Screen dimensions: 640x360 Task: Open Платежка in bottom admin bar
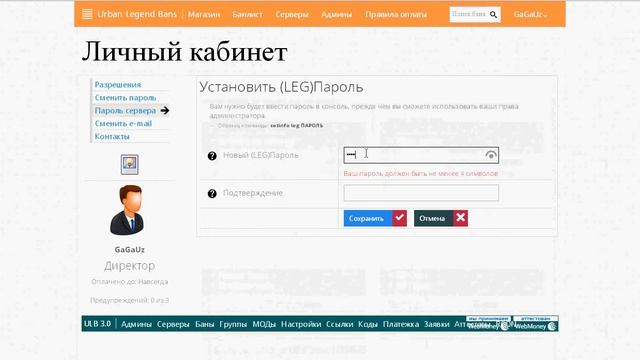point(401,324)
